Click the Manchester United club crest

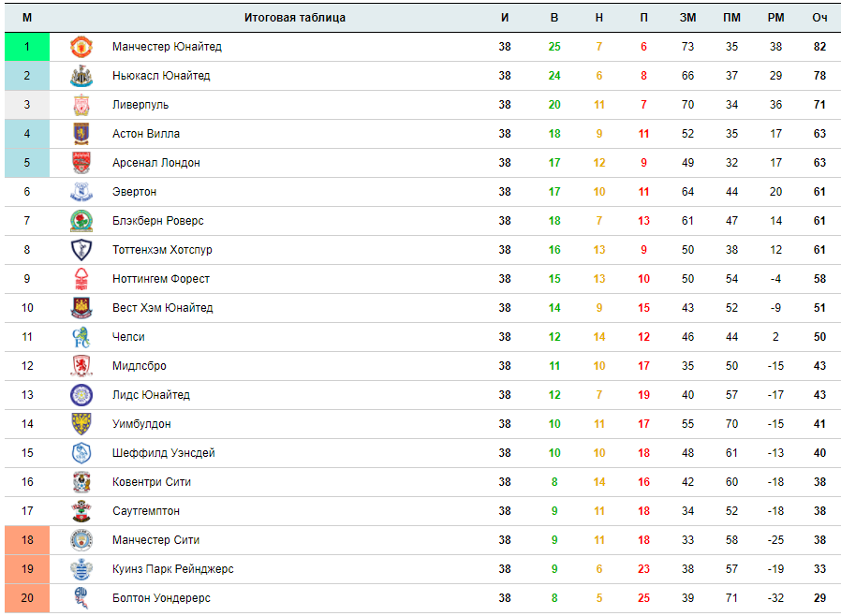pos(81,47)
